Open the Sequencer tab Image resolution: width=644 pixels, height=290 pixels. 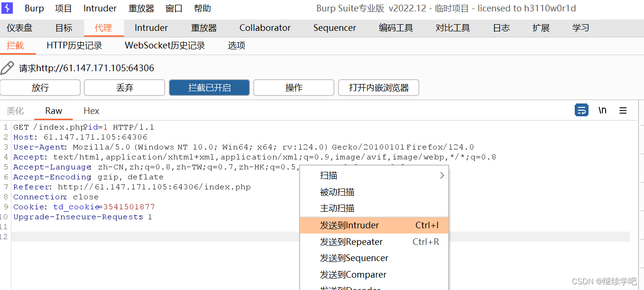coord(335,28)
